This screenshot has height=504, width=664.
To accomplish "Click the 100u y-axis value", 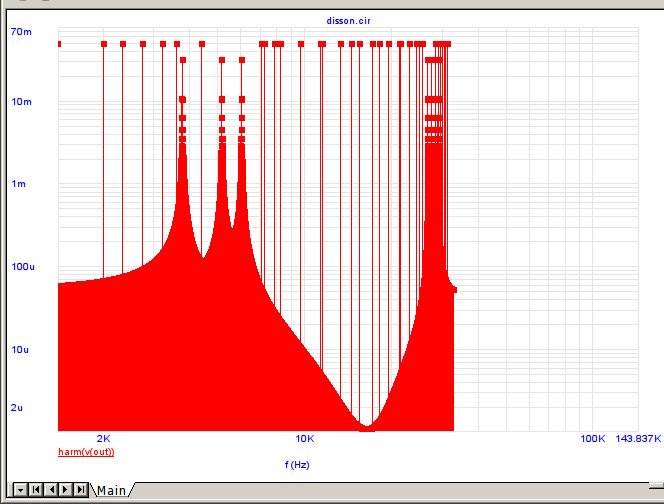I will click(23, 267).
